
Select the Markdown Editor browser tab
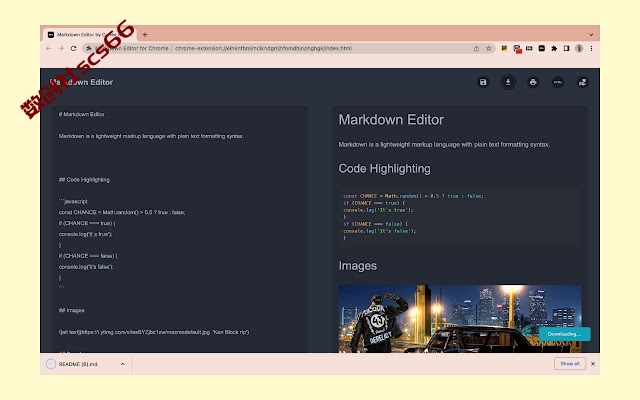point(90,35)
